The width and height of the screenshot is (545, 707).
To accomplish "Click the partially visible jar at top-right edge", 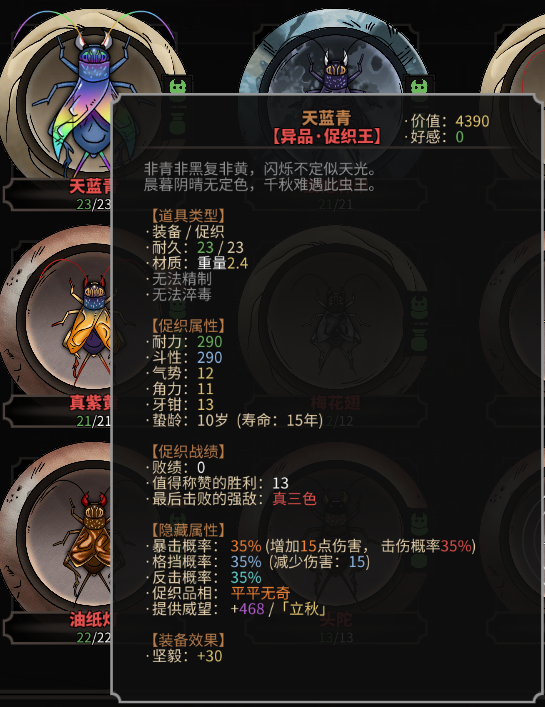I will click(516, 56).
